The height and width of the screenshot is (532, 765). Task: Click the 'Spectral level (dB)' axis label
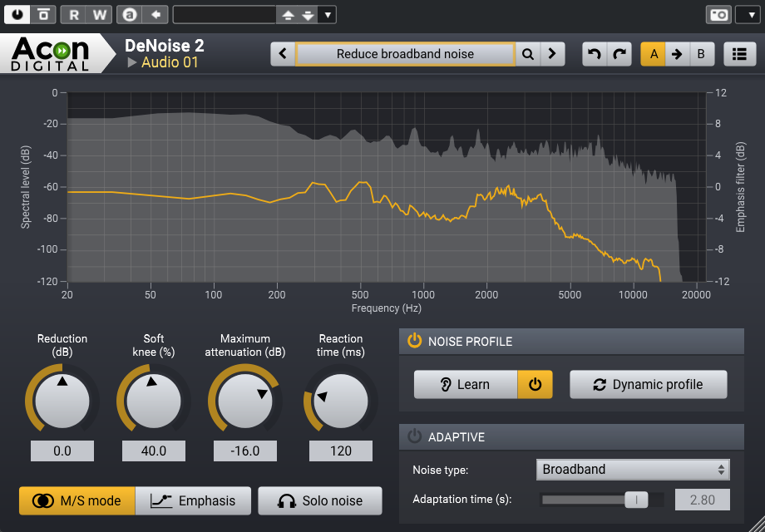click(26, 187)
